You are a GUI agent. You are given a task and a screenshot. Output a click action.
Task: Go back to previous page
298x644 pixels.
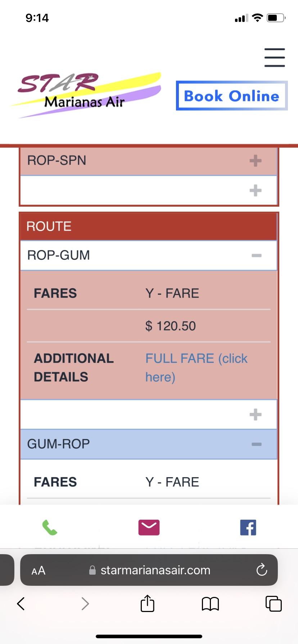click(21, 604)
